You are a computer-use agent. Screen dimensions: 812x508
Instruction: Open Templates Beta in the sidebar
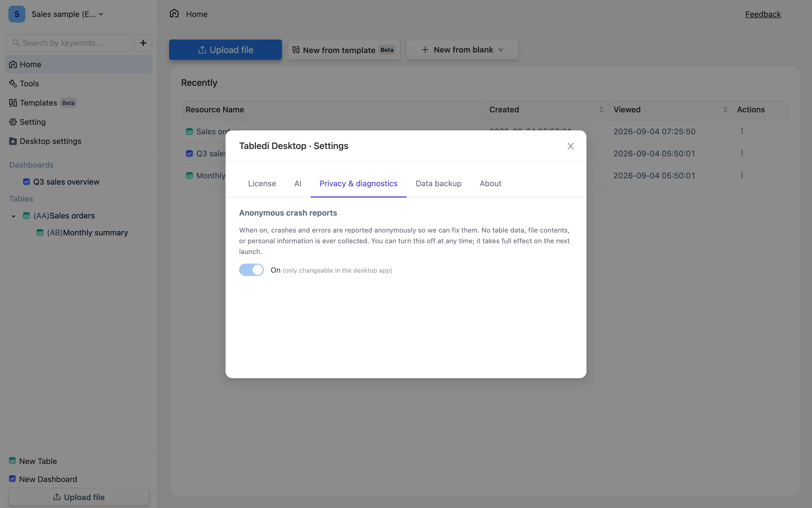[x=79, y=103]
